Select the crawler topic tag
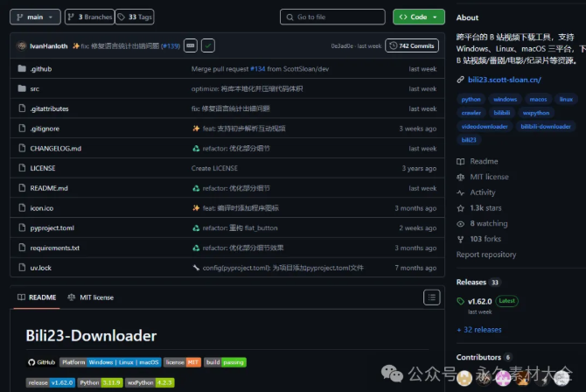This screenshot has height=392, width=586. tap(471, 113)
